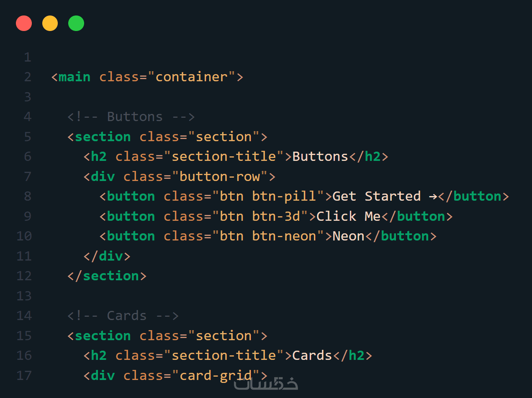Screen dimensions: 532x398
Task: Click the "<!-- Buttons -->" comment
Action: (131, 117)
